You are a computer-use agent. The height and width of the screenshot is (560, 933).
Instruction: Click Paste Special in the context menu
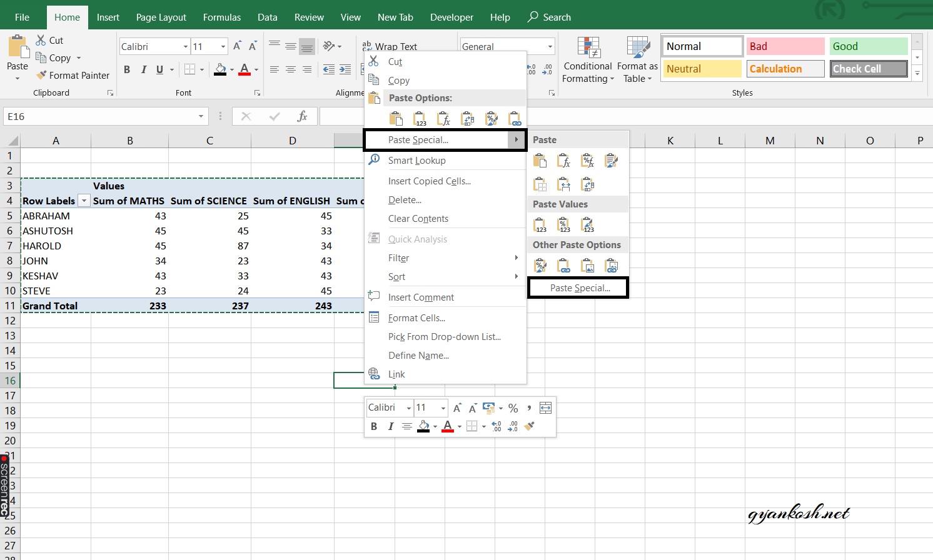click(418, 139)
